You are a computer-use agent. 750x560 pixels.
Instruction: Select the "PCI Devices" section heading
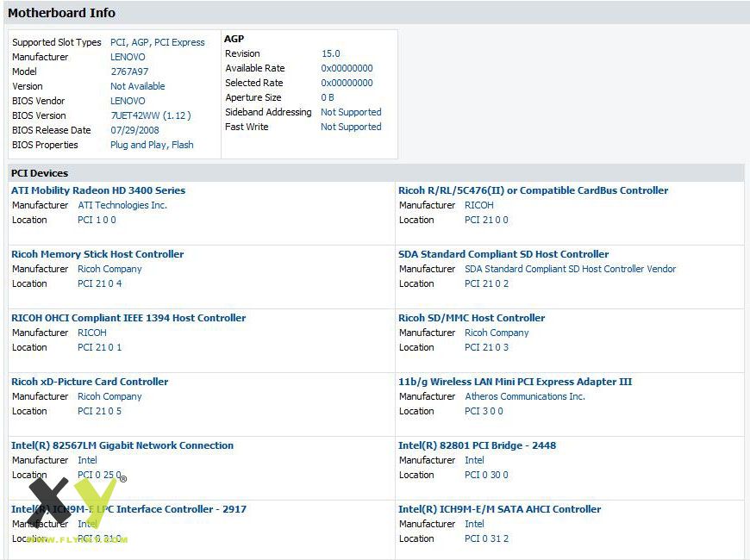tap(40, 173)
